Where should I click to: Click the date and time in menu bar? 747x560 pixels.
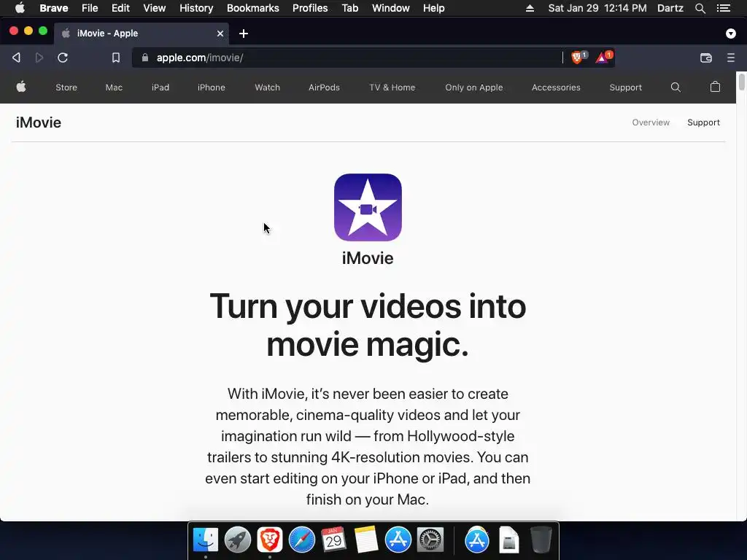[597, 8]
